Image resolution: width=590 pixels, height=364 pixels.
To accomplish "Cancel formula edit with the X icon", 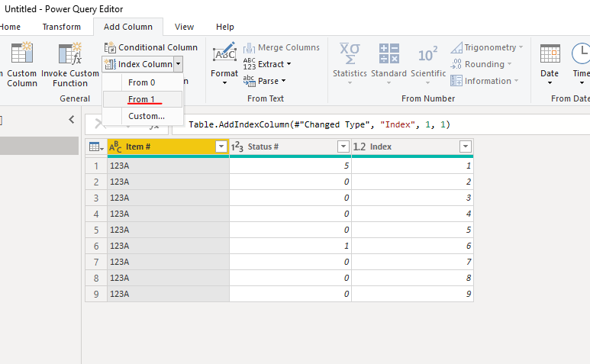I will (x=100, y=124).
